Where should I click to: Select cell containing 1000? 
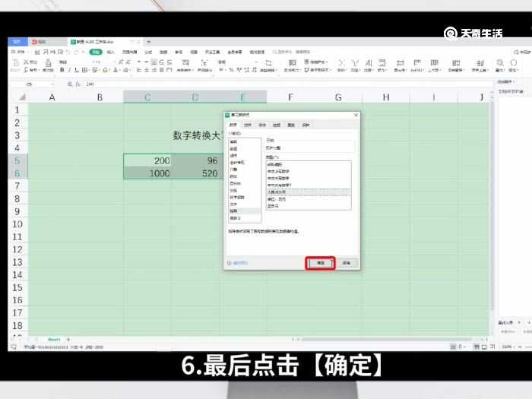147,173
